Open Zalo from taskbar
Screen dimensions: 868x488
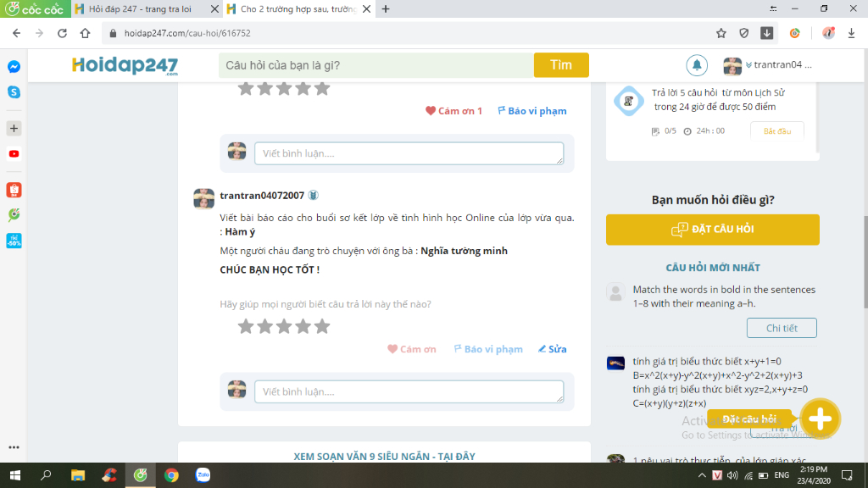203,475
